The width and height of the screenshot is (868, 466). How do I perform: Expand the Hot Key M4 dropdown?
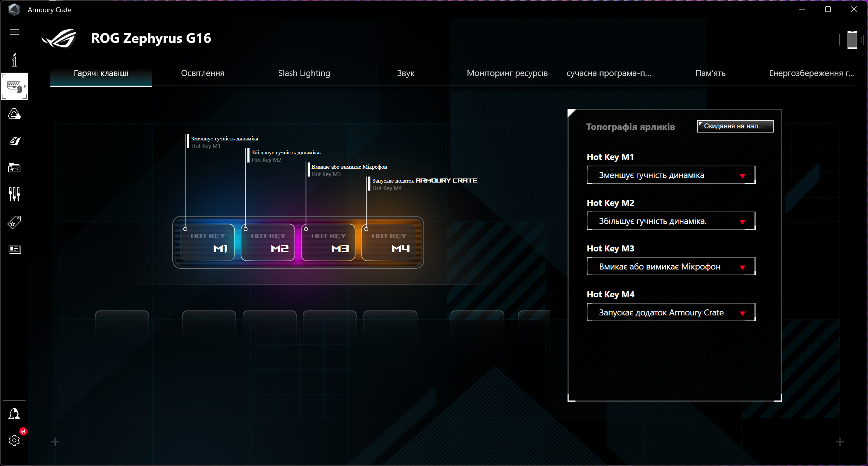pyautogui.click(x=671, y=312)
